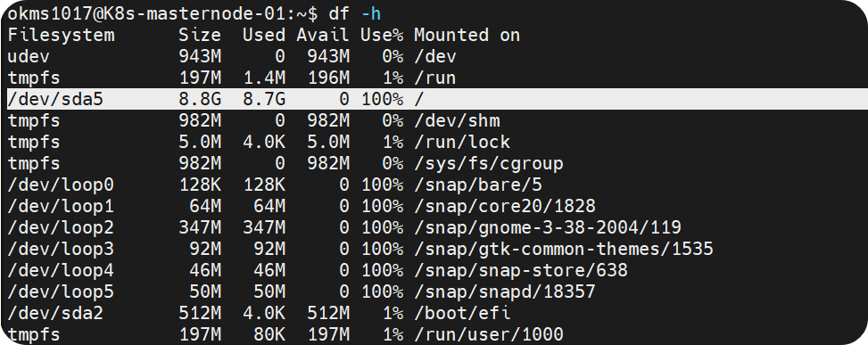Click the '/snap/gtk-common-themes/1535' mount point
This screenshot has width=868, height=345.
tap(564, 249)
